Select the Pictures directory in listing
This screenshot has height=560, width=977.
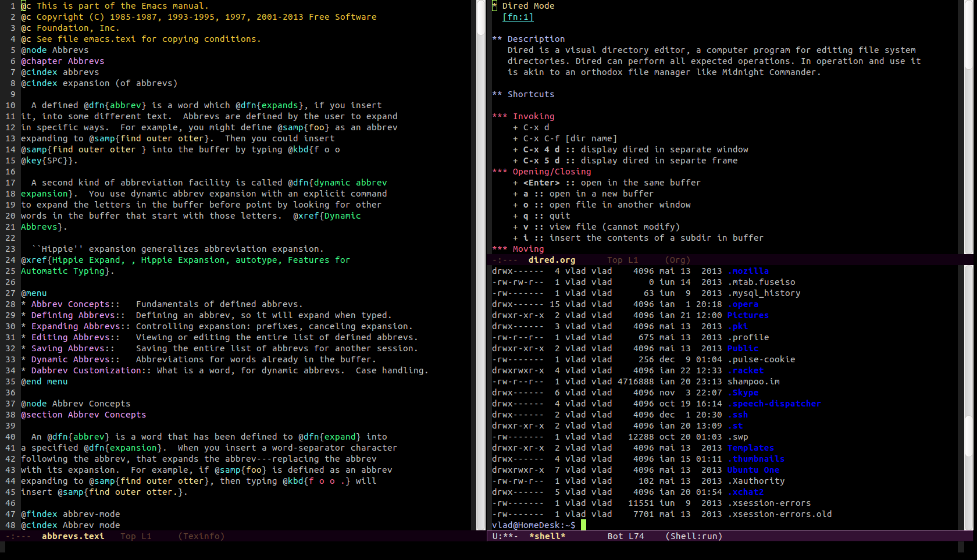pyautogui.click(x=748, y=315)
